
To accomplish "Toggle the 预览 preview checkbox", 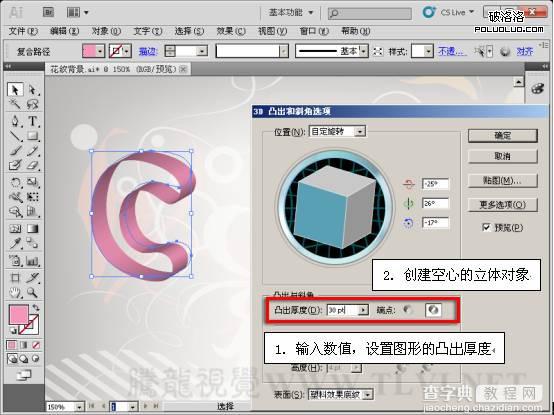I will [x=487, y=227].
